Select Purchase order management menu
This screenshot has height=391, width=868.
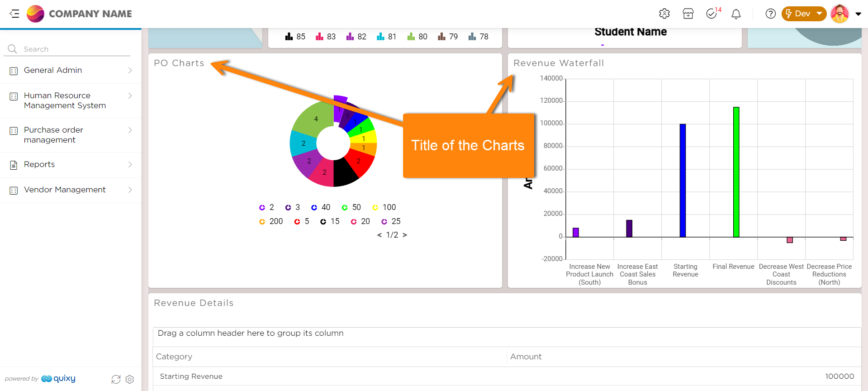(71, 135)
